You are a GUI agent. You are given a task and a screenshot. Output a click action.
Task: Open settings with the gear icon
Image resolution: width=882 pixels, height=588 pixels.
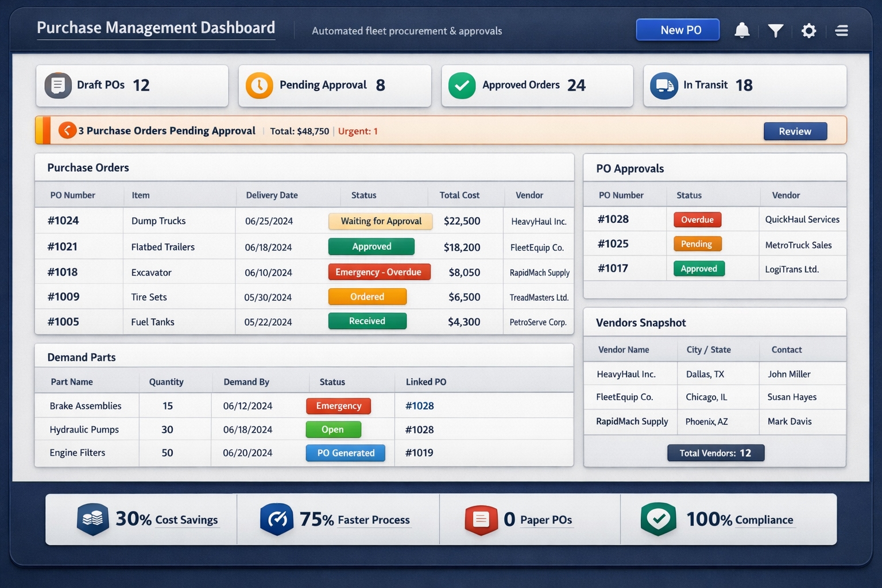click(x=808, y=30)
